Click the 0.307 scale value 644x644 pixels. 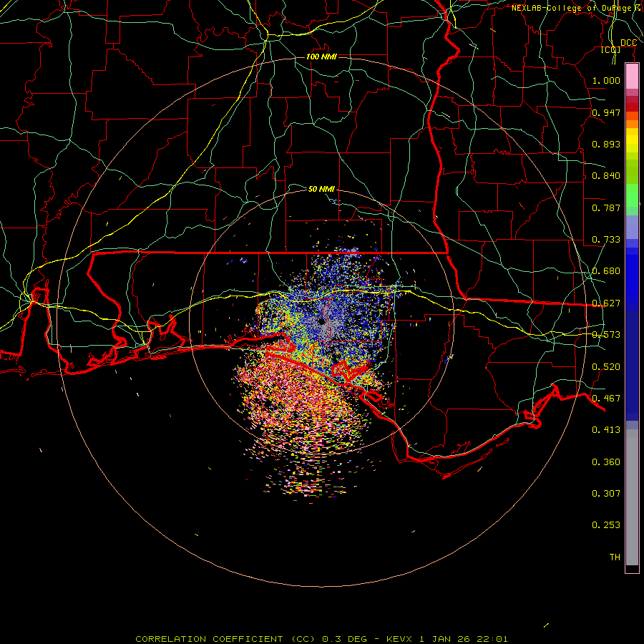[x=606, y=494]
